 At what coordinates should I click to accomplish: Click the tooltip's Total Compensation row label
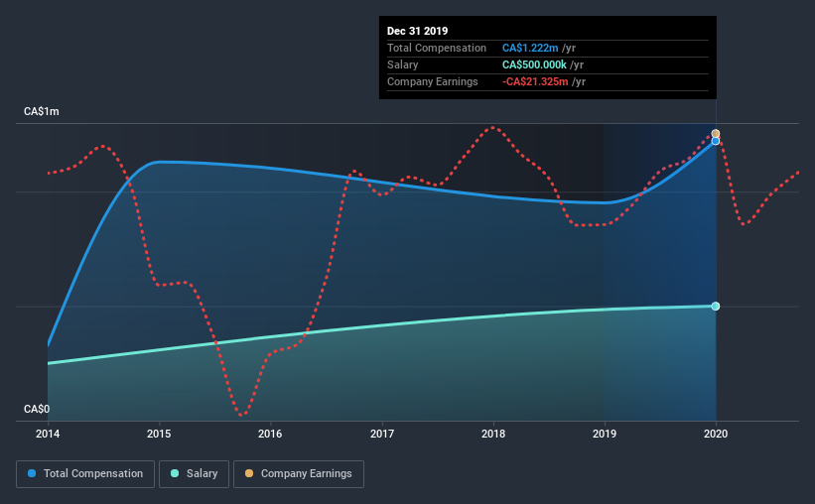[x=437, y=48]
